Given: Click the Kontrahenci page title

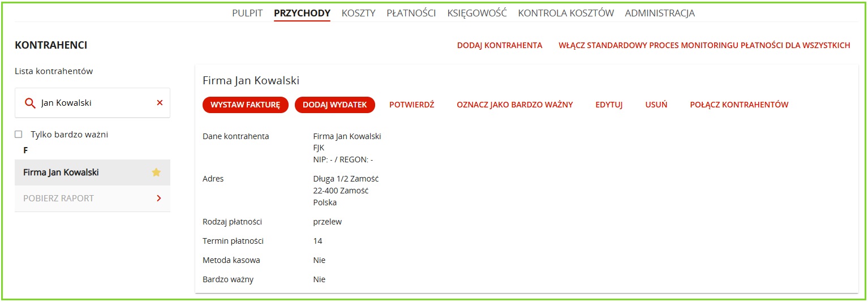Looking at the screenshot, I should [51, 45].
